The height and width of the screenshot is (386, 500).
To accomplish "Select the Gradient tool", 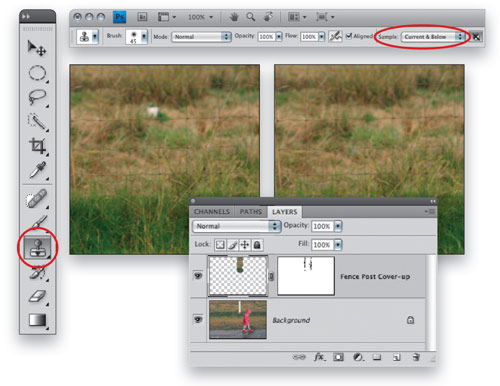I will click(x=37, y=320).
